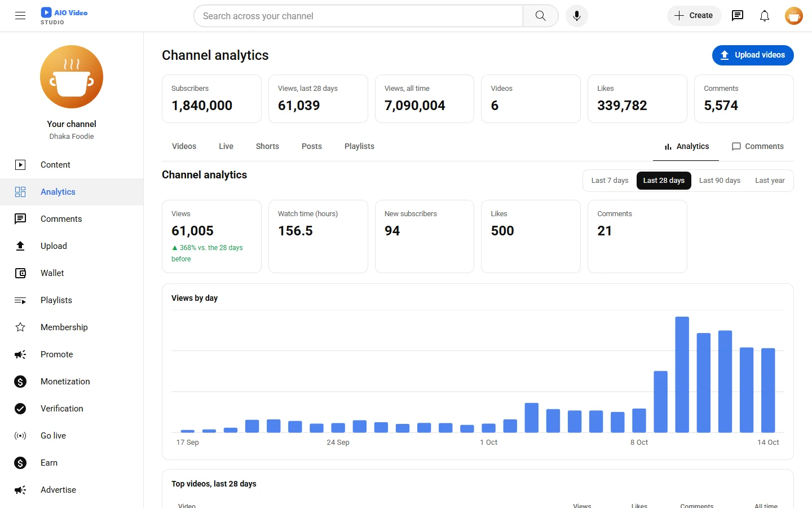Screen dimensions: 812x508
Task: Click the tallest bar in the views chart
Action: [x=682, y=375]
